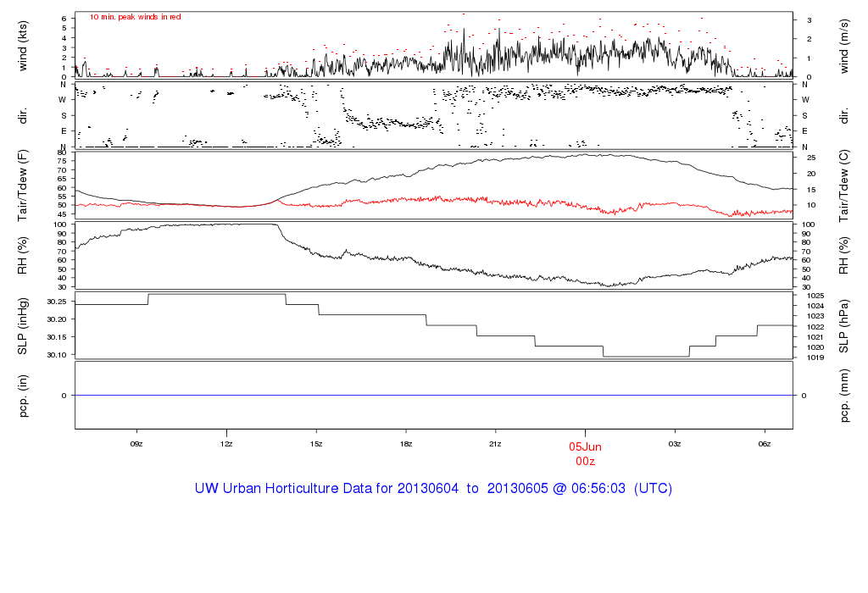Click the right 'SLP (hPa)' axis label
The image size is (868, 593).
coord(843,326)
